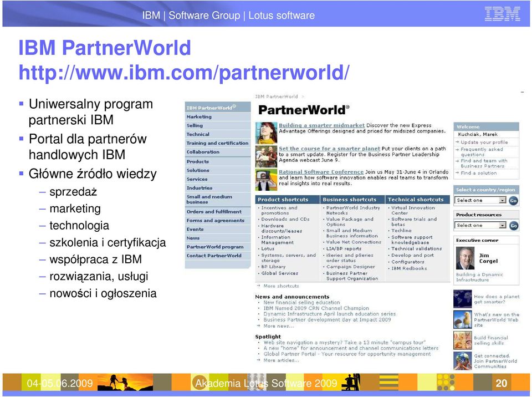Click slide number 20 in footer

501,383
